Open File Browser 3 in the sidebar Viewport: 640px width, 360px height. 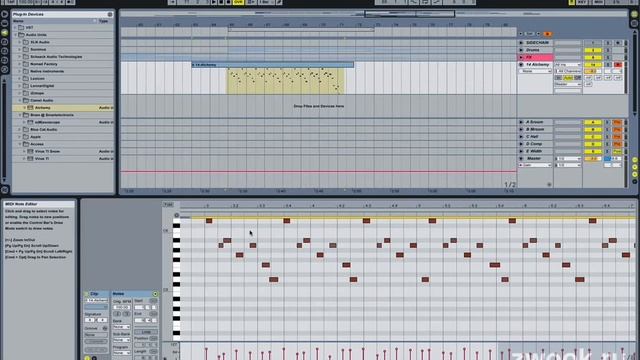tap(4, 60)
